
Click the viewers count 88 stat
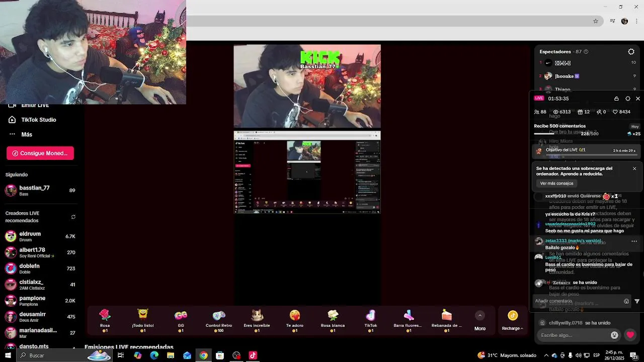point(540,112)
